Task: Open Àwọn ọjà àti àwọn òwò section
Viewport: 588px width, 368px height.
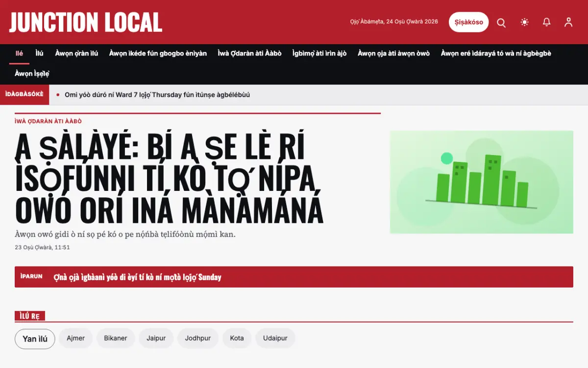Action: [393, 53]
